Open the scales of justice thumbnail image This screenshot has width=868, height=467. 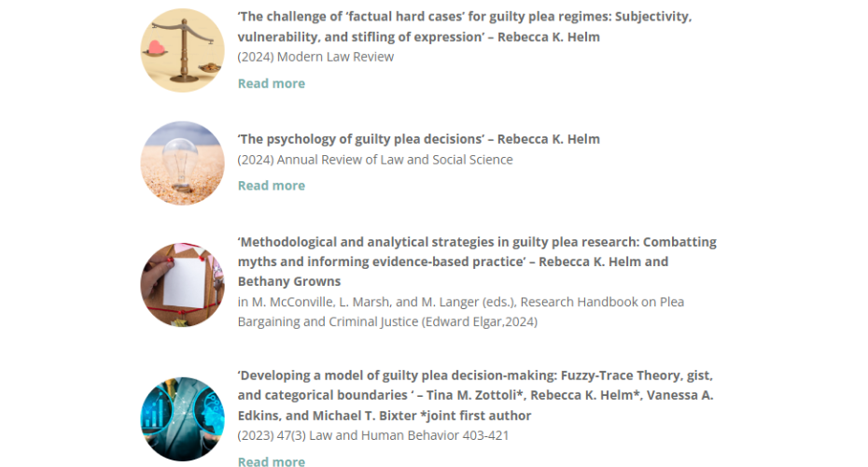[183, 50]
